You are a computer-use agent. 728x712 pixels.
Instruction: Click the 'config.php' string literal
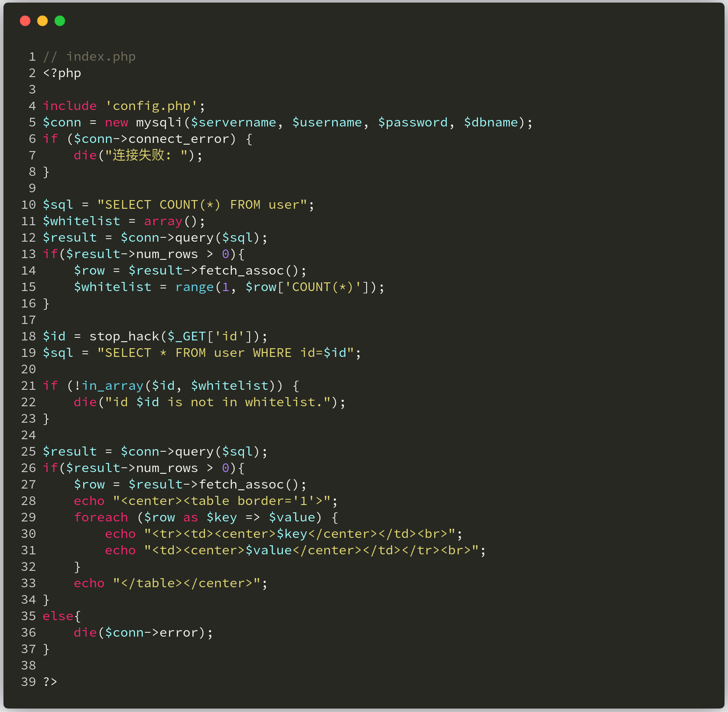point(150,105)
